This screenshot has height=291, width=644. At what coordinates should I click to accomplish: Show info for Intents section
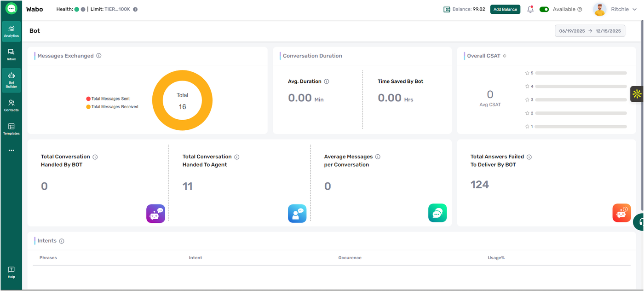62,241
